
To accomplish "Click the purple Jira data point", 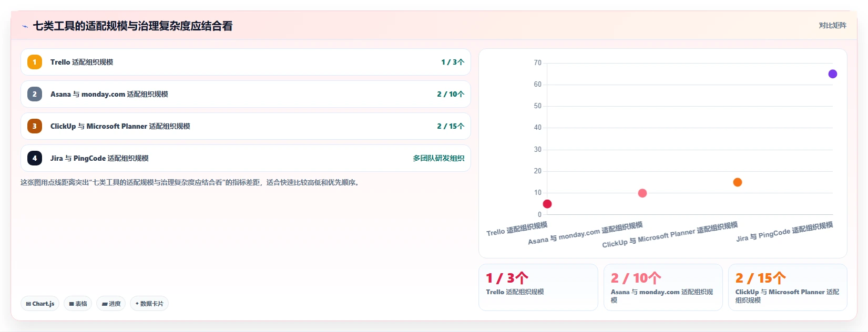I will pos(833,74).
